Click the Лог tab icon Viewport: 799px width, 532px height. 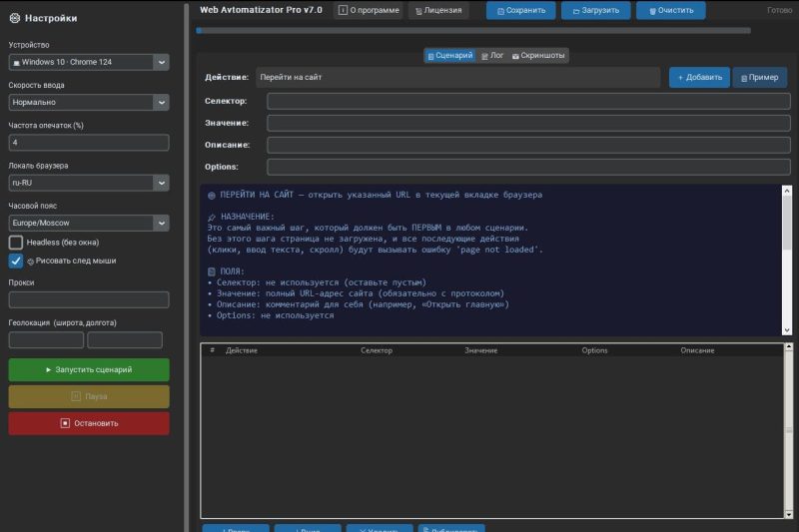click(x=484, y=56)
